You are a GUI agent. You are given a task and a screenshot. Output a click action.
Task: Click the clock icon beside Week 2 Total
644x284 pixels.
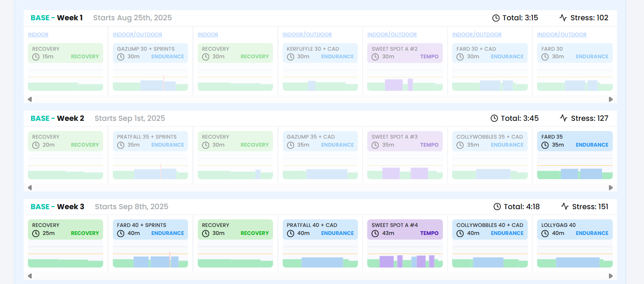coord(494,118)
